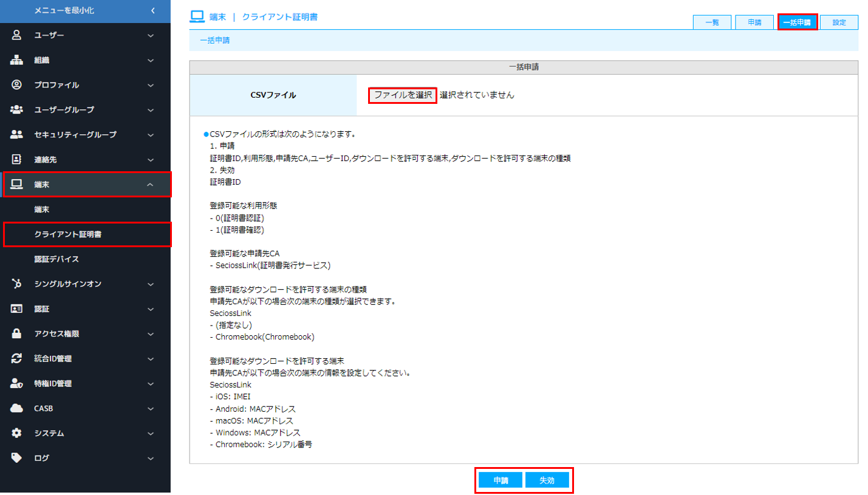
Task: Click the 認証 ID card icon
Action: pyautogui.click(x=17, y=309)
